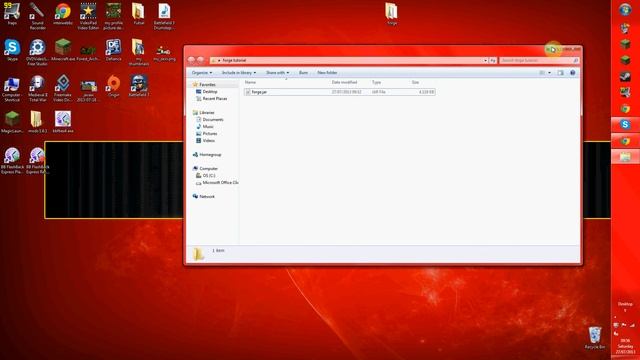Open the Fraps desktop shortcut

[12, 13]
